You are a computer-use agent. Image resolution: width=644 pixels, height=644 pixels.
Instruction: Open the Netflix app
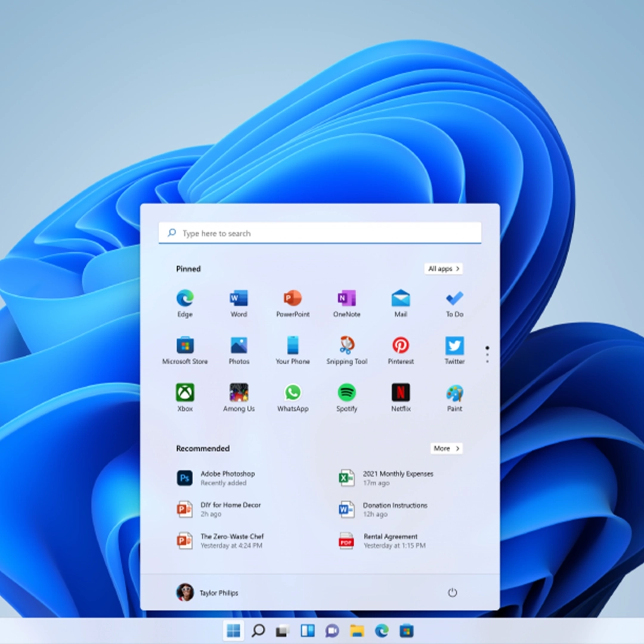coord(401,398)
